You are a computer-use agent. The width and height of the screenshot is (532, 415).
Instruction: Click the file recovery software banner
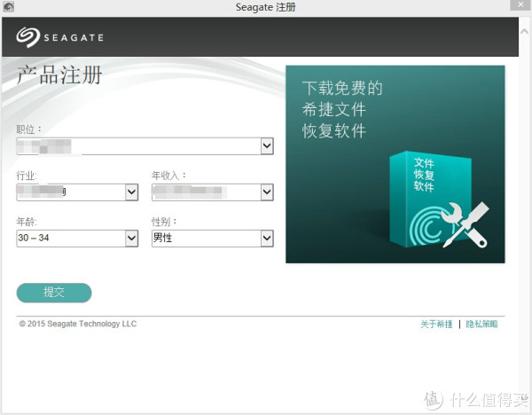[395, 164]
